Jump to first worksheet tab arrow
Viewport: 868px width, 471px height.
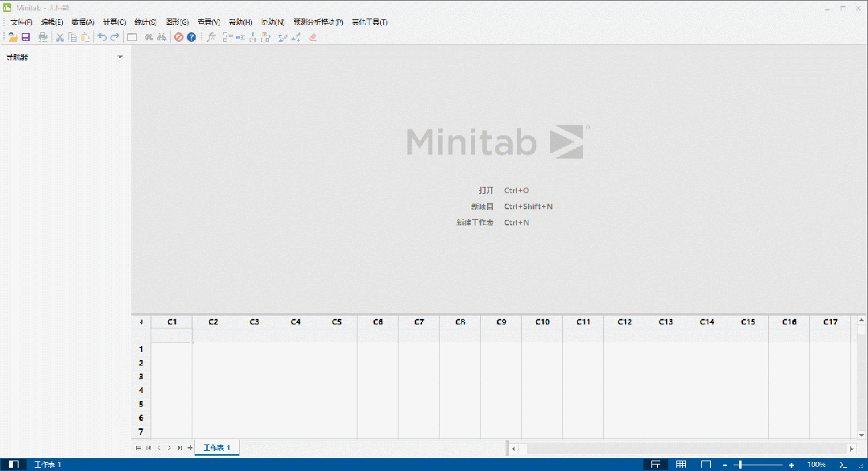148,448
